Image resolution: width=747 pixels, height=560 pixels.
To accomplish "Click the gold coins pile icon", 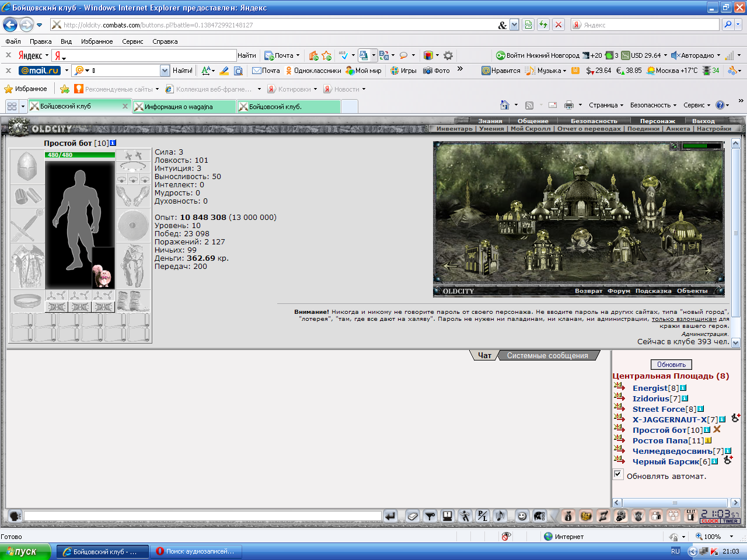I will click(586, 516).
